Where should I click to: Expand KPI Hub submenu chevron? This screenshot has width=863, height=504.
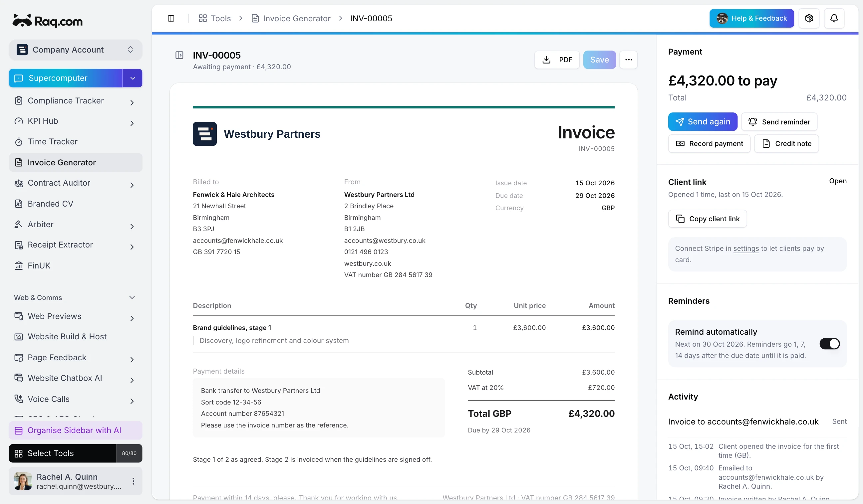[x=132, y=123]
